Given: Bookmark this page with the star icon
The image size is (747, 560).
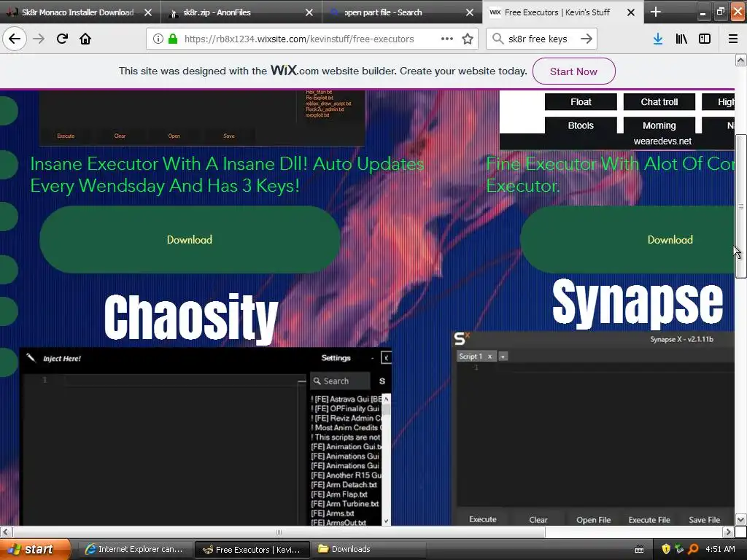Looking at the screenshot, I should (x=468, y=39).
